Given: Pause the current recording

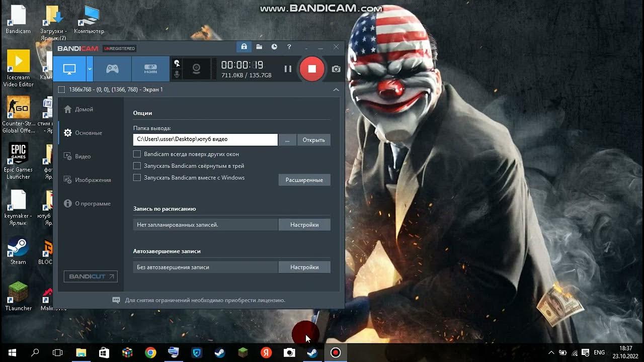Looking at the screenshot, I should 288,69.
